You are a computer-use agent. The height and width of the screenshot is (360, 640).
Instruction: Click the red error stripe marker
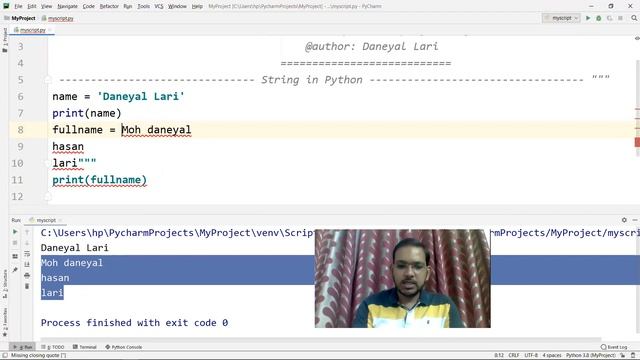pyautogui.click(x=637, y=142)
